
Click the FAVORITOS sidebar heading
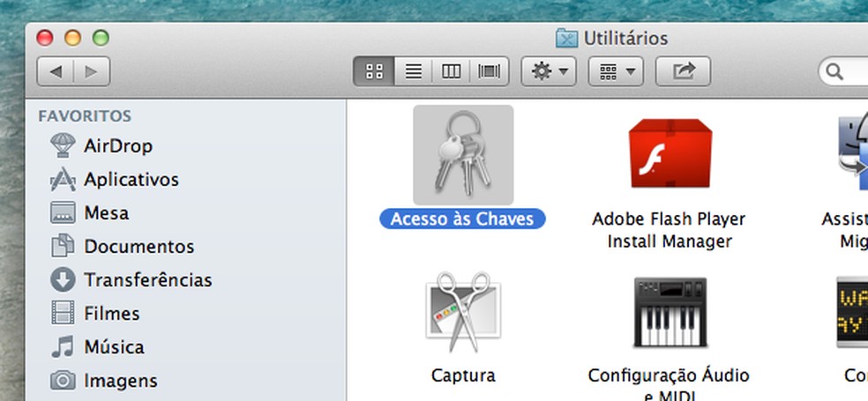pyautogui.click(x=85, y=116)
